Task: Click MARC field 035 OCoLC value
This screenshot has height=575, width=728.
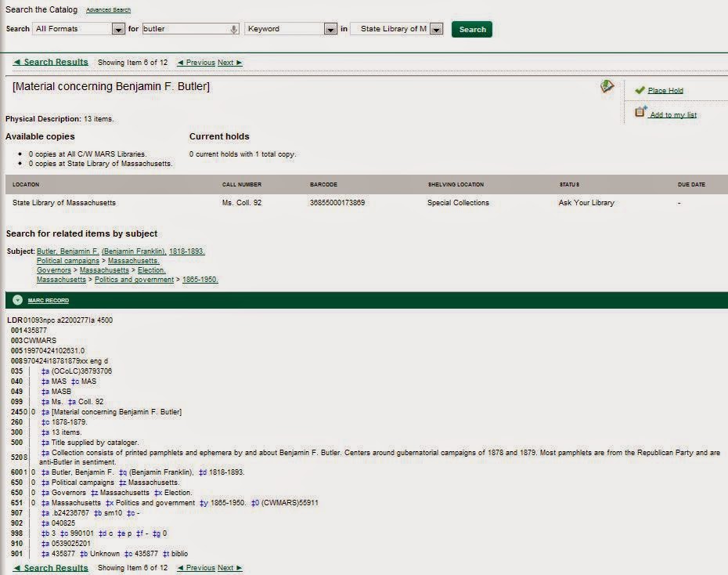Action: 81,371
